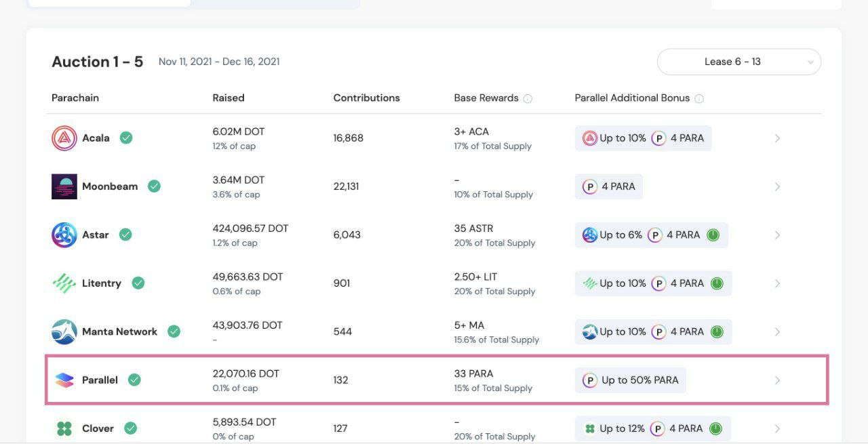Expand the Moonbeam row chevron
Viewport: 868px width, 444px height.
click(x=778, y=186)
